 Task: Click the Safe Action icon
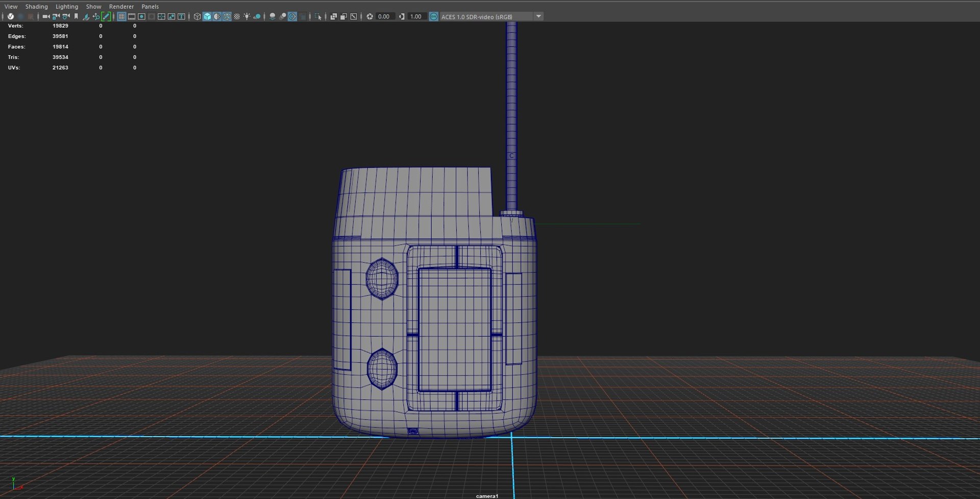point(171,16)
